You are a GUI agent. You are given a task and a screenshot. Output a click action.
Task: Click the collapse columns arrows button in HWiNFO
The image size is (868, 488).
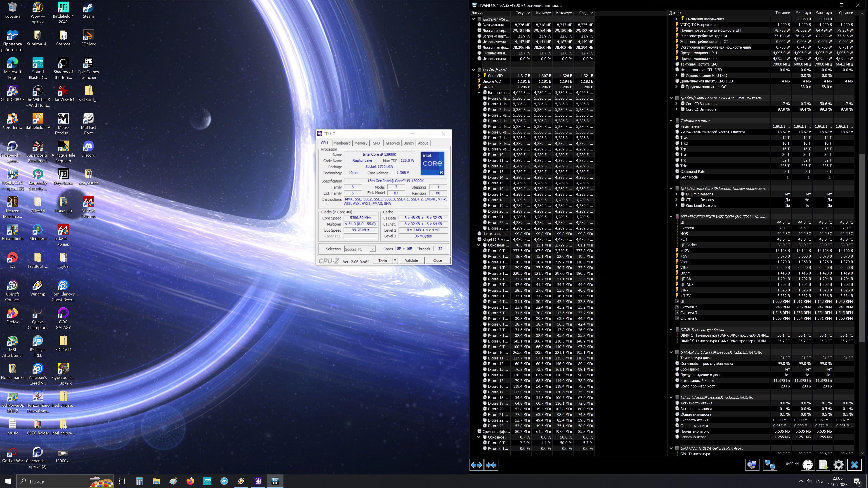pos(491,465)
